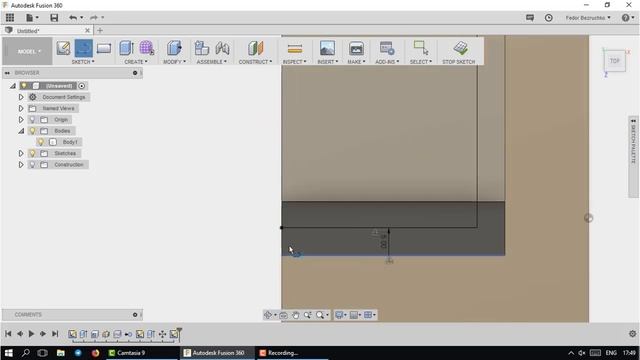This screenshot has width=640, height=360.
Task: Open the ADD-INS dropdown menu
Action: point(387,62)
